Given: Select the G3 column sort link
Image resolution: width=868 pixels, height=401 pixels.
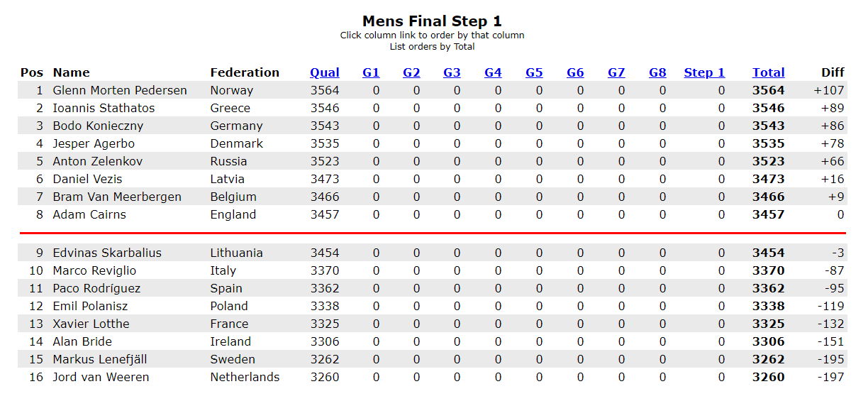Looking at the screenshot, I should [452, 72].
